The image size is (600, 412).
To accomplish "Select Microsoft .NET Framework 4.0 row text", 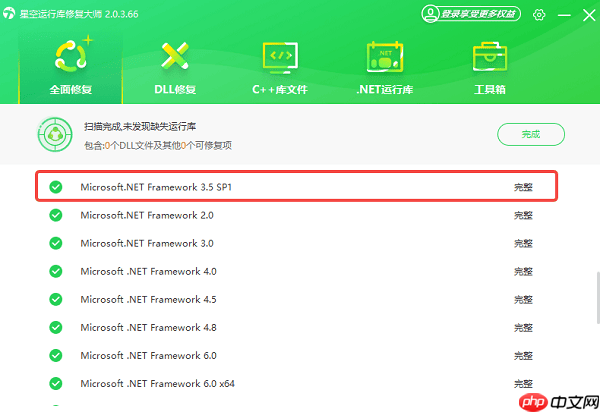I will click(148, 271).
